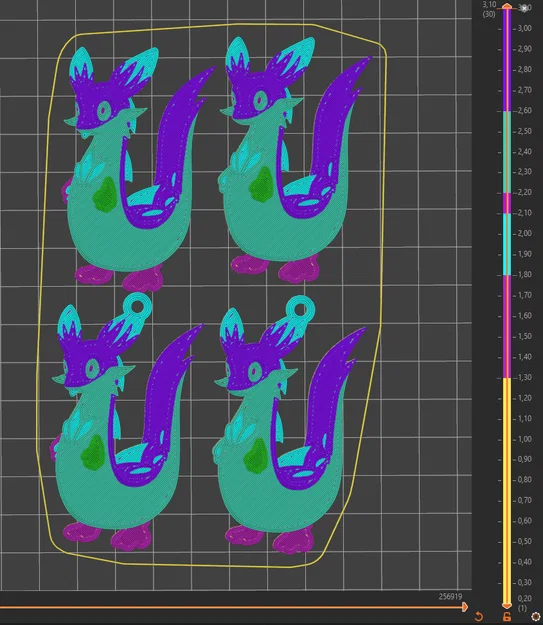Click the 1,30 layer height tick label
Viewport: 543px width, 625px height.
[x=524, y=377]
